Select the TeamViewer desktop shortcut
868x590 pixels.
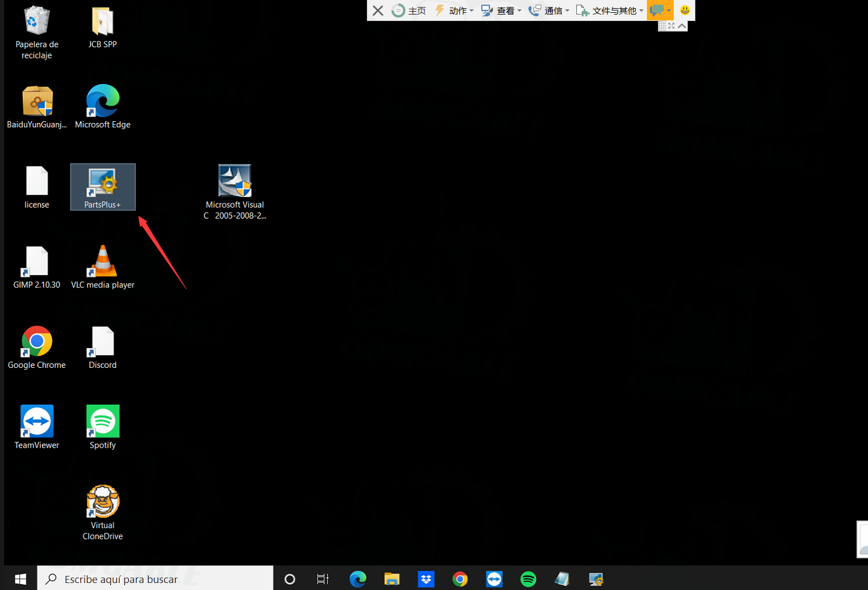pos(37,427)
